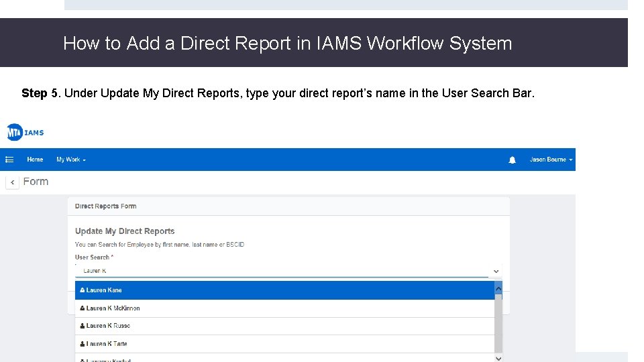Choose Lauren K Tarte in the list

pos(284,344)
